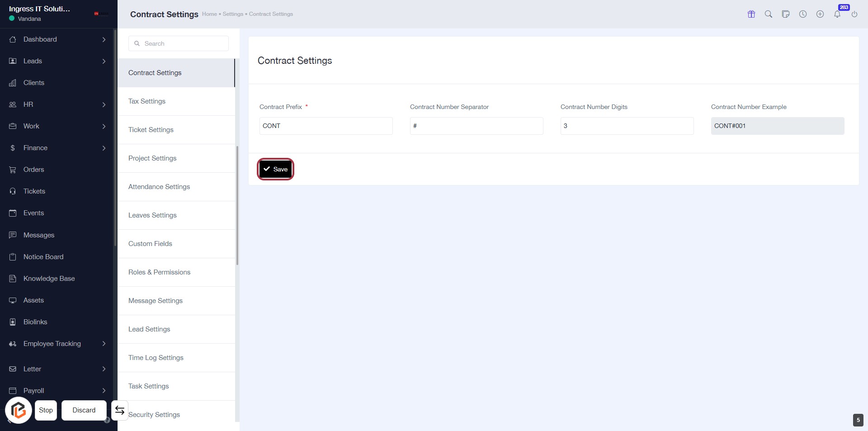
Task: Click the gift icon in top bar
Action: [751, 14]
